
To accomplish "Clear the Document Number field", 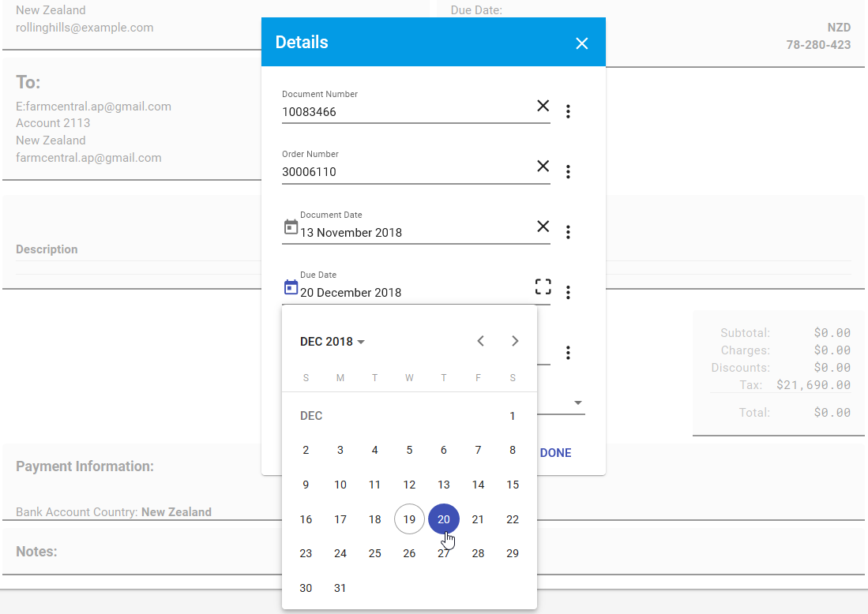I will pyautogui.click(x=543, y=106).
